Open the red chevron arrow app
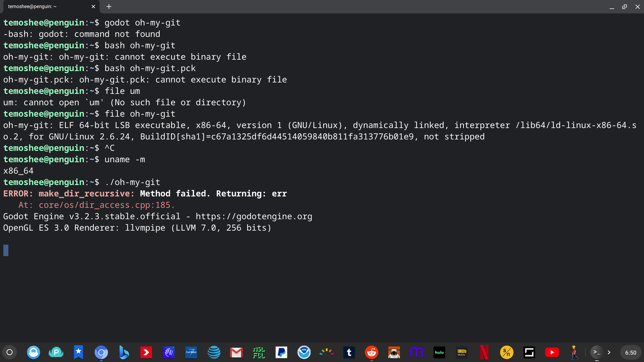Image resolution: width=644 pixels, height=362 pixels. pos(146,352)
